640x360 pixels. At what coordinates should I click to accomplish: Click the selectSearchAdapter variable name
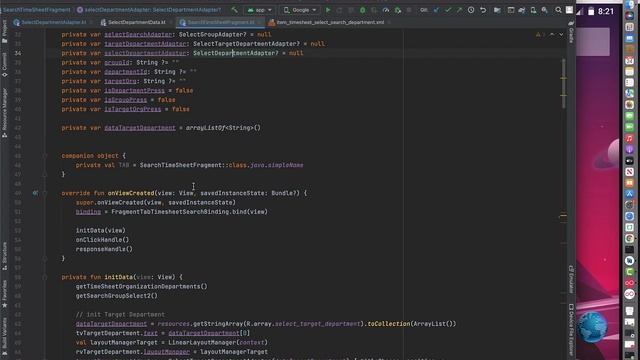[x=138, y=35]
